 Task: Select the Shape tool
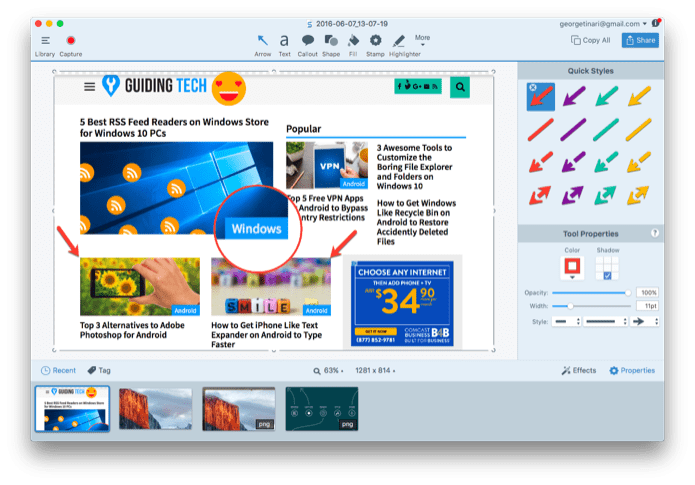point(331,46)
